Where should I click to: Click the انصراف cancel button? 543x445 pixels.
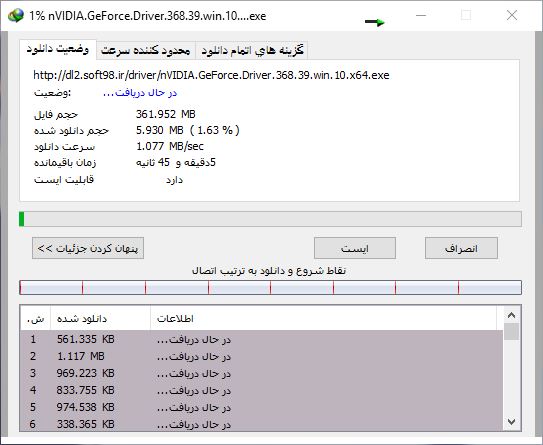461,248
